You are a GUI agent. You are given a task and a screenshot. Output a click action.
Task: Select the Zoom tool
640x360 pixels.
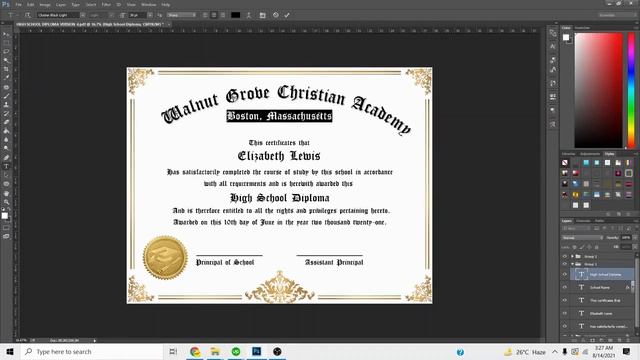[x=6, y=202]
